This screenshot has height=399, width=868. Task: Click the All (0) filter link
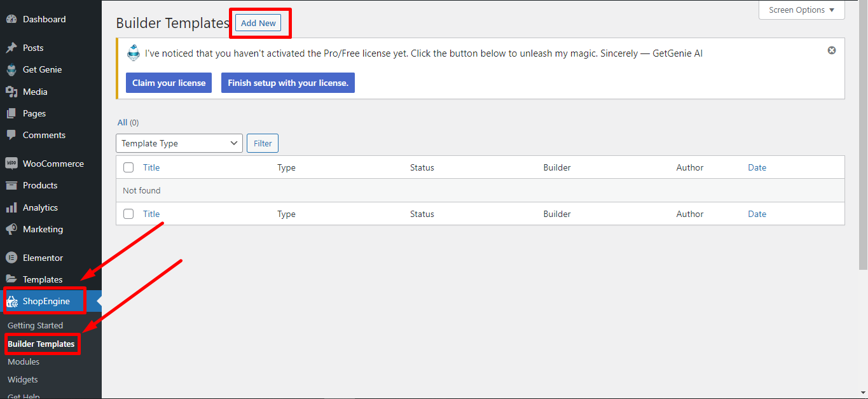click(128, 122)
